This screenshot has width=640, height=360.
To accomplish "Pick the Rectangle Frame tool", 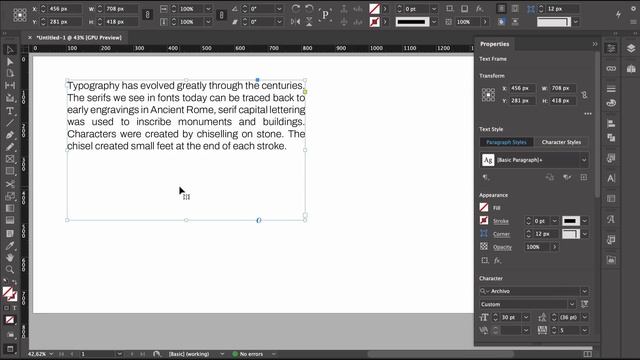I will (10, 159).
